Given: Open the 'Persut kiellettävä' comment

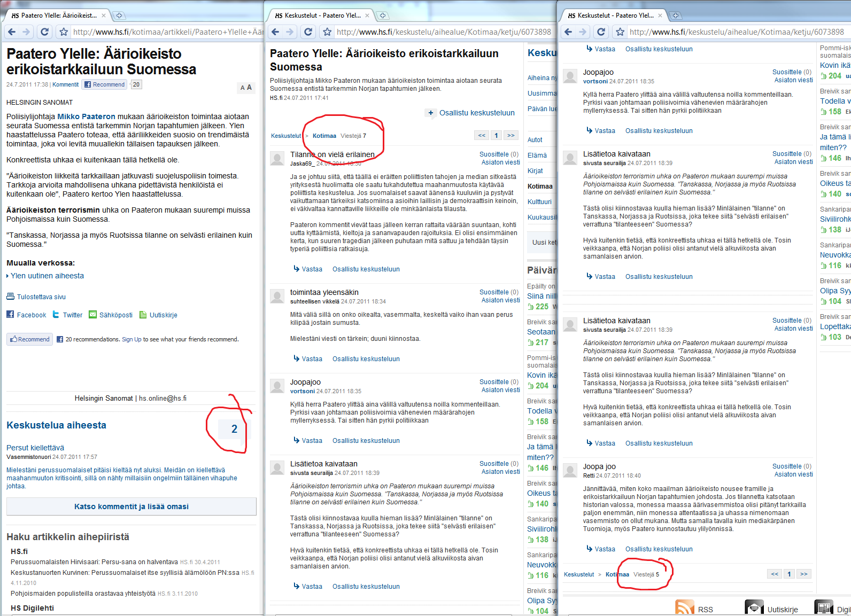Looking at the screenshot, I should (35, 448).
